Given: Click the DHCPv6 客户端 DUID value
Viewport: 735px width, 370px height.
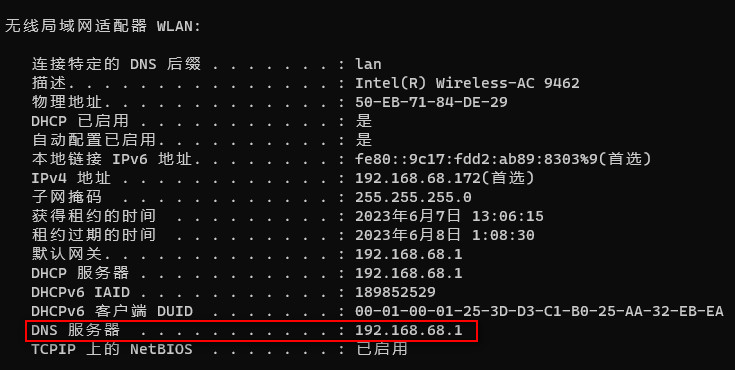Looking at the screenshot, I should [539, 311].
